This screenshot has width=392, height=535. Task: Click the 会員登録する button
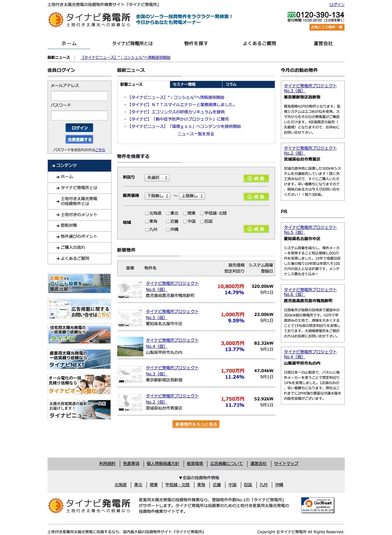[x=79, y=139]
